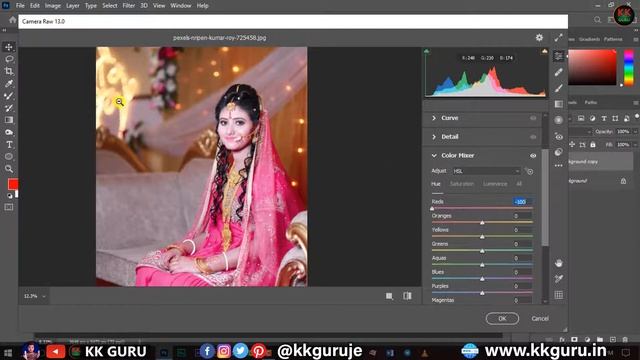The image size is (640, 360).
Task: Toggle lock all for the layer
Action: coord(593,144)
